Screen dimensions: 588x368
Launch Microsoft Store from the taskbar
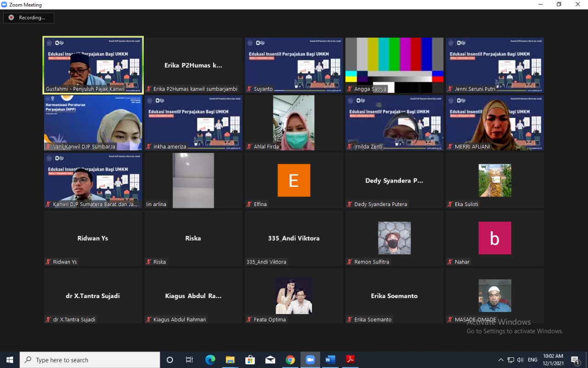250,360
